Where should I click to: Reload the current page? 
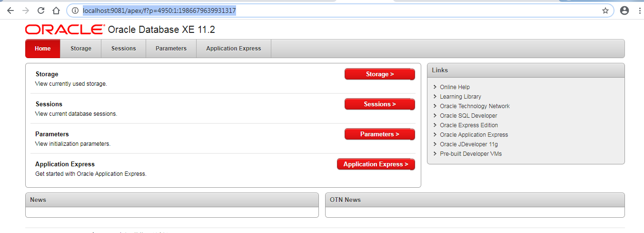41,10
